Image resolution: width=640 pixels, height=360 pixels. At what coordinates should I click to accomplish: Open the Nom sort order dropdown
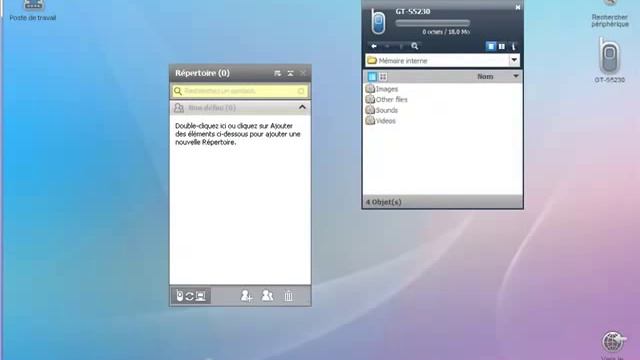click(x=516, y=76)
